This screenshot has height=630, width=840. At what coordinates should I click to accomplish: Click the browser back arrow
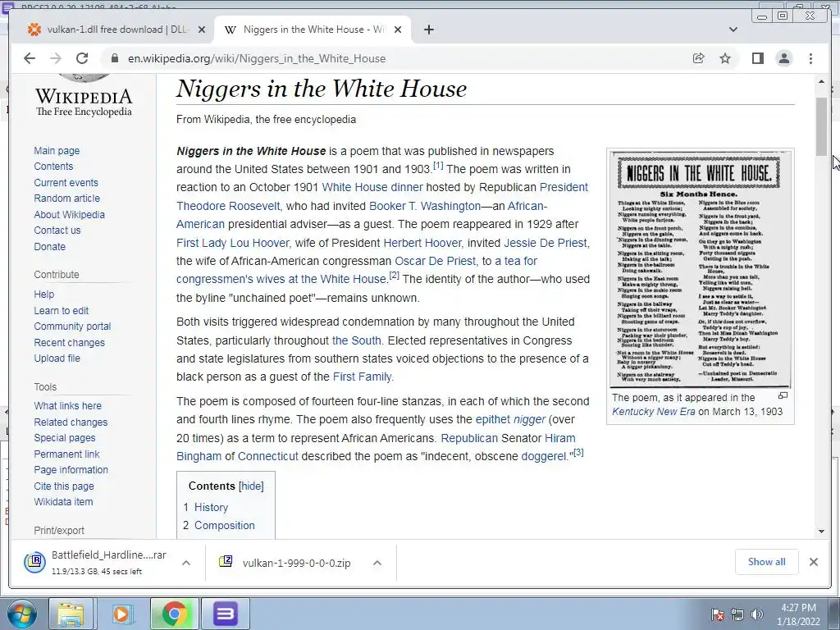[x=30, y=58]
